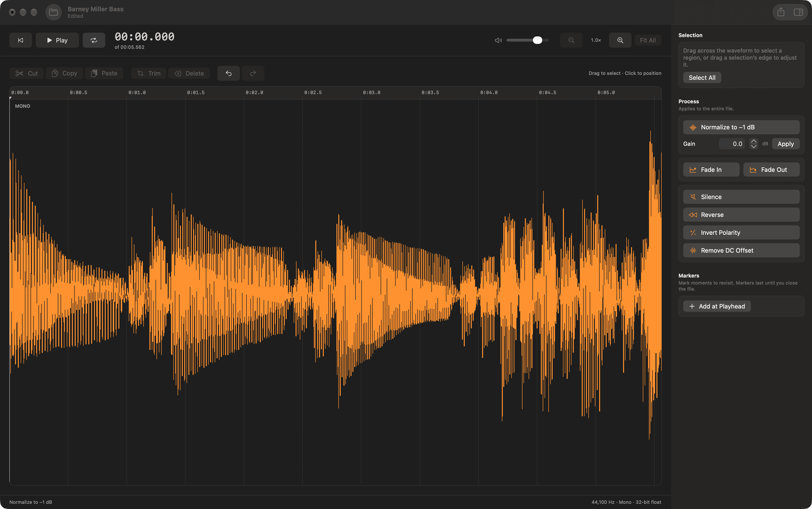The height and width of the screenshot is (509, 812).
Task: Click Add at Playhead marker button
Action: click(717, 306)
